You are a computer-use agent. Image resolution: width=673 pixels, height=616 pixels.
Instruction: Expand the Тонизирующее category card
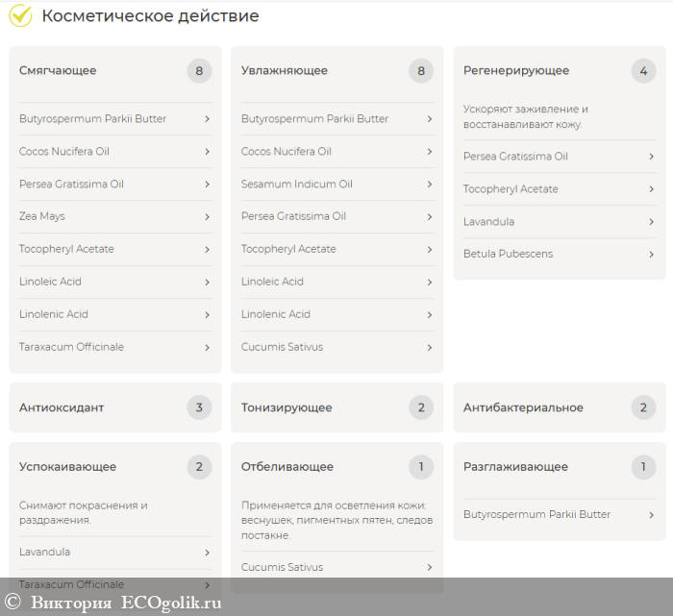[336, 407]
